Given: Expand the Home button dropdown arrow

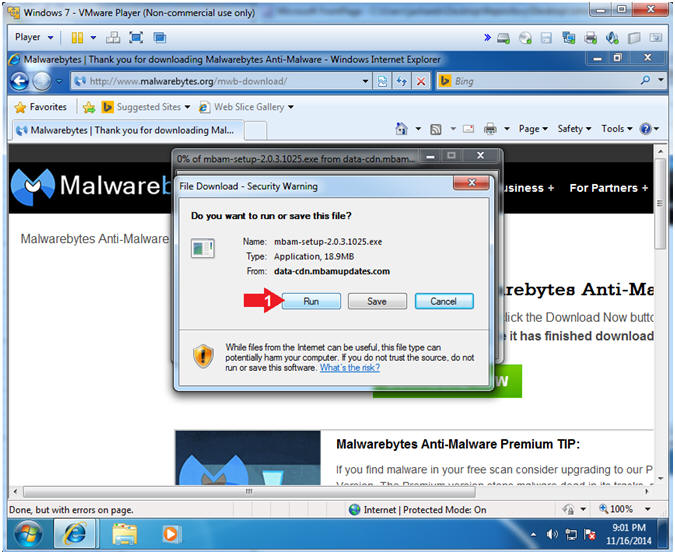Looking at the screenshot, I should click(x=418, y=129).
